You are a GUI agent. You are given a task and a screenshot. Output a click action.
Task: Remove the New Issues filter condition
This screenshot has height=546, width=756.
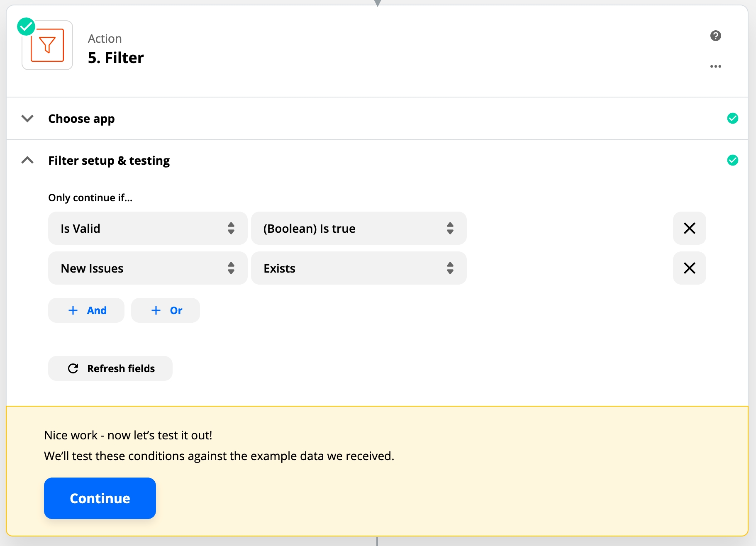[689, 268]
